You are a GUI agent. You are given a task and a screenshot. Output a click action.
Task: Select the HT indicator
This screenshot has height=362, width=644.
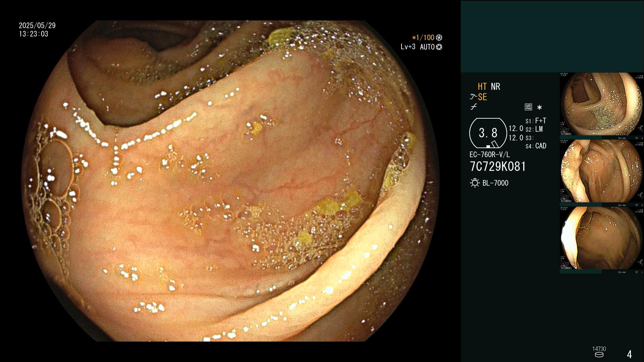tap(482, 87)
